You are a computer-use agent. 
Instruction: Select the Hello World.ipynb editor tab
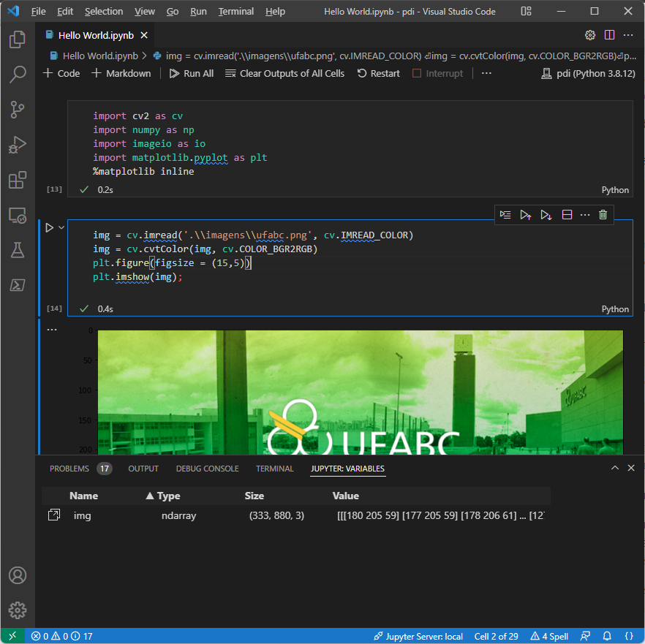click(x=96, y=35)
